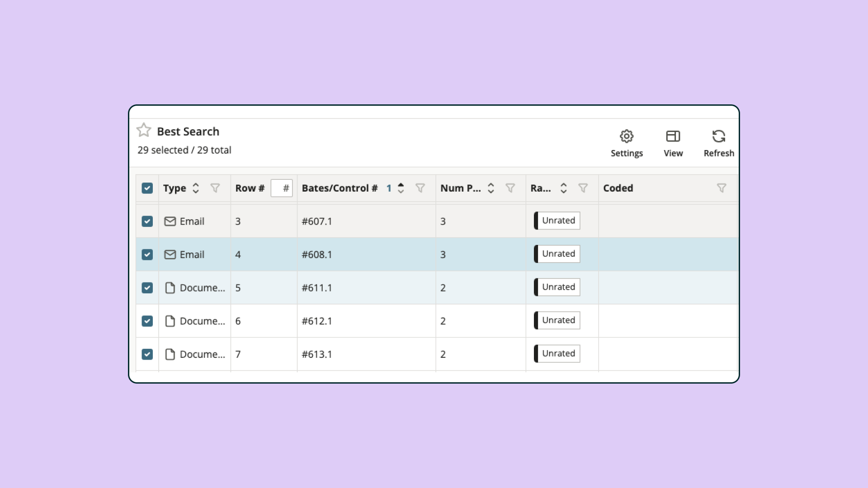
Task: Click the Row # search input field
Action: pos(282,188)
